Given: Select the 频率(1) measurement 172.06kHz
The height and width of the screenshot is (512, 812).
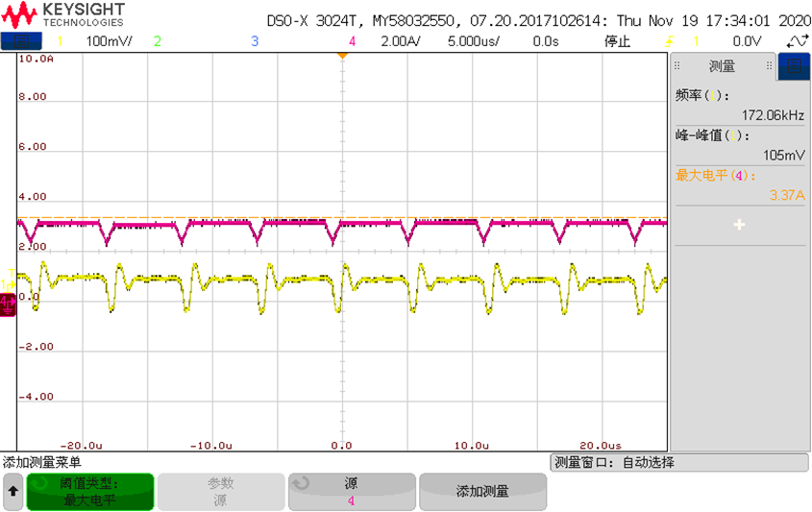Looking at the screenshot, I should (740, 105).
